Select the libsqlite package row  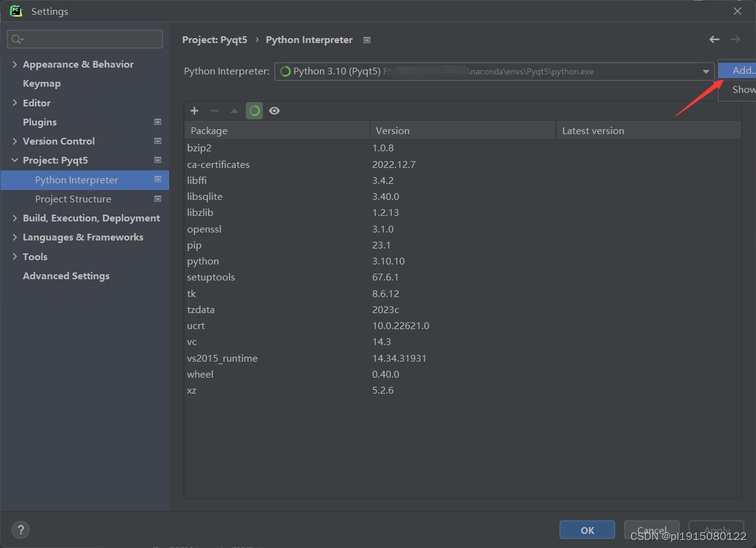click(463, 196)
